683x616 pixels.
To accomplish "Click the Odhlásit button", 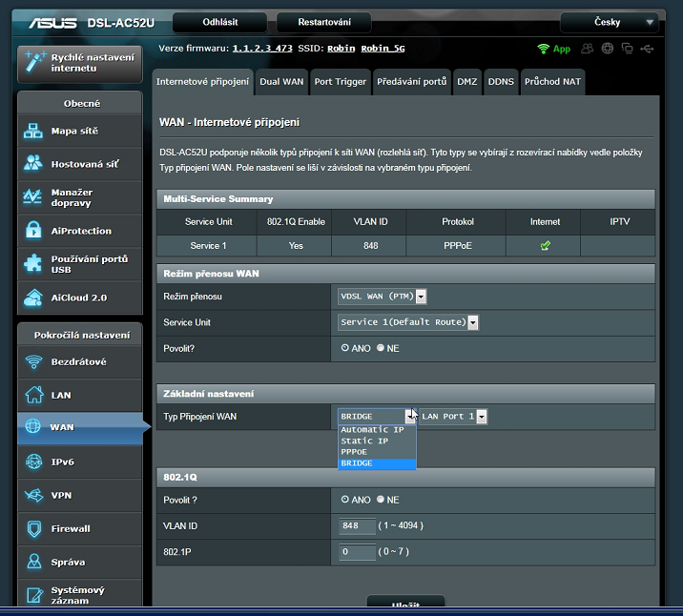I will [220, 22].
